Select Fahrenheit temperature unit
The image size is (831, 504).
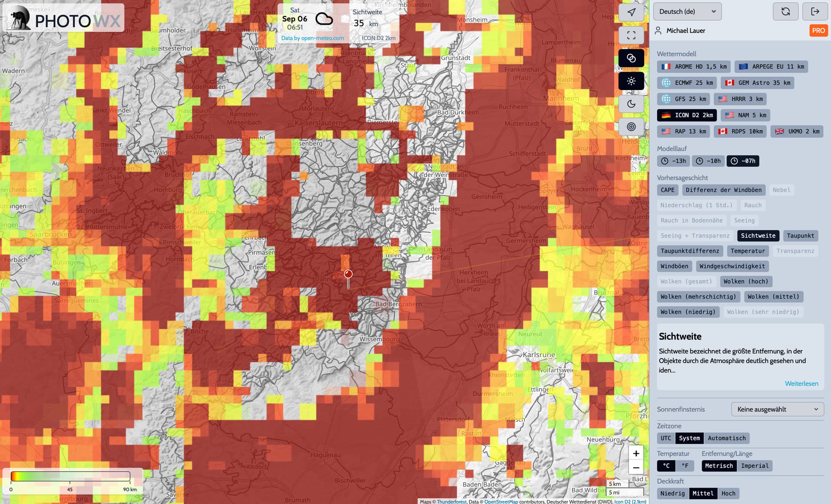685,466
